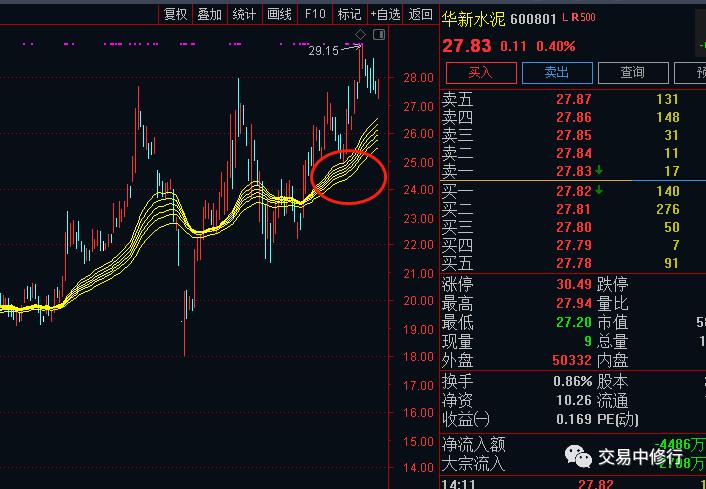Click the green down arrow beside 卖一
This screenshot has width=706, height=489.
599,170
